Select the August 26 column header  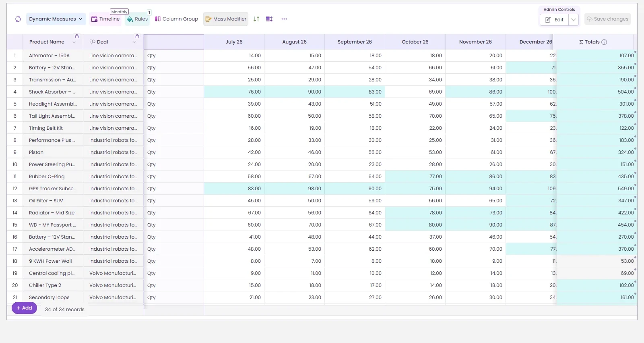(x=295, y=42)
